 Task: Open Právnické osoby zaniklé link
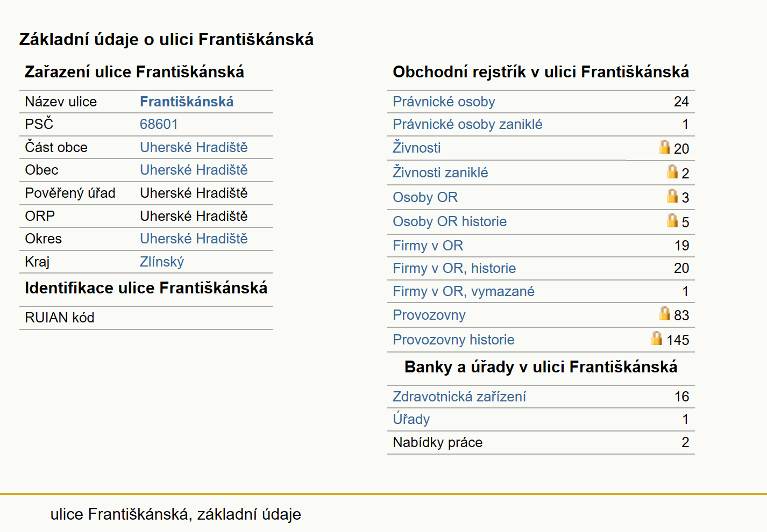tap(467, 124)
